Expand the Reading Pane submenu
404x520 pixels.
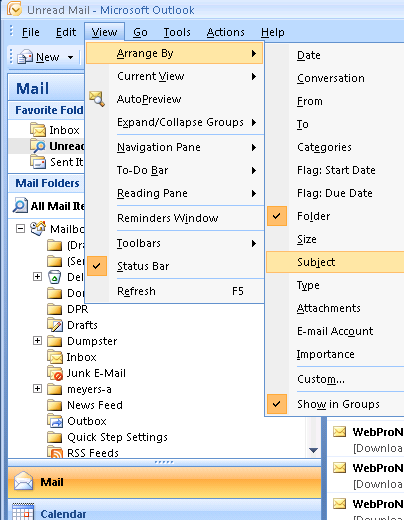(x=175, y=193)
